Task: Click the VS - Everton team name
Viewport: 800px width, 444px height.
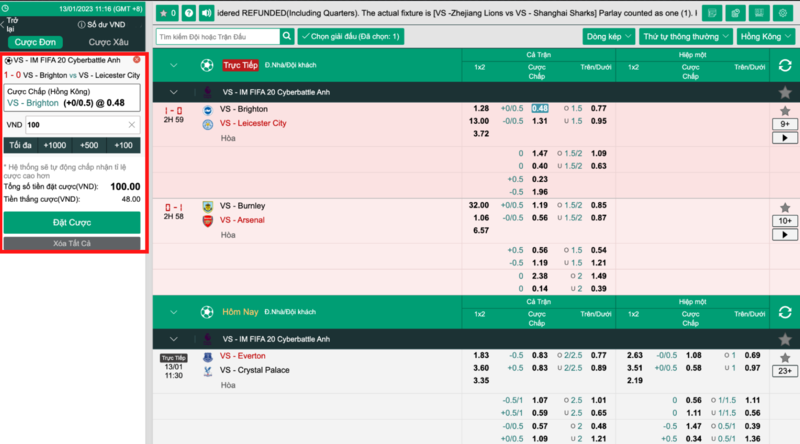Action: tap(243, 356)
